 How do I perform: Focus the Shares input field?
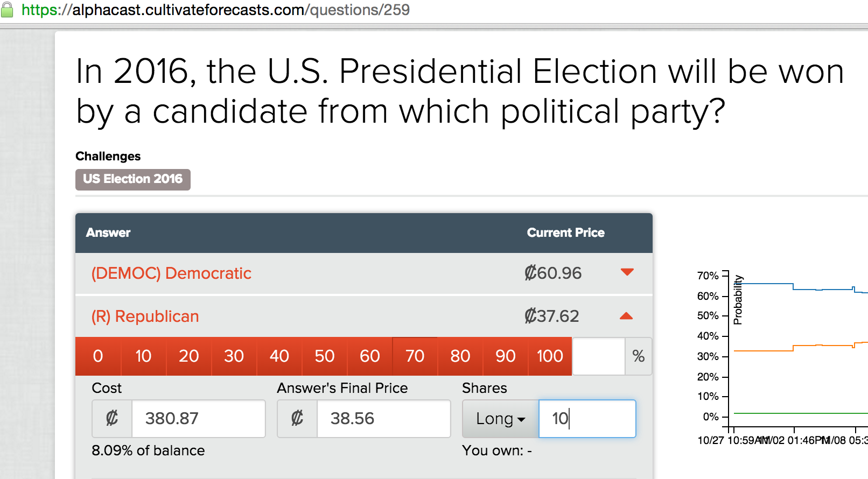click(587, 418)
